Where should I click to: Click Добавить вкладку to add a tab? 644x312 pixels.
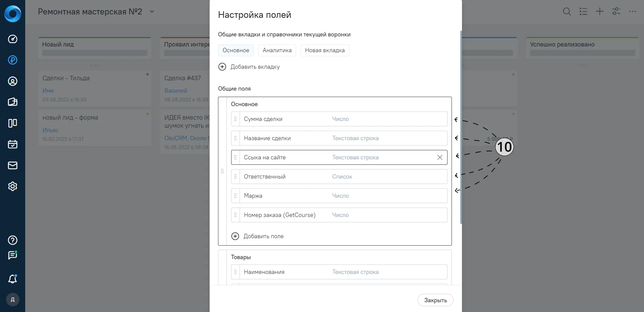249,67
